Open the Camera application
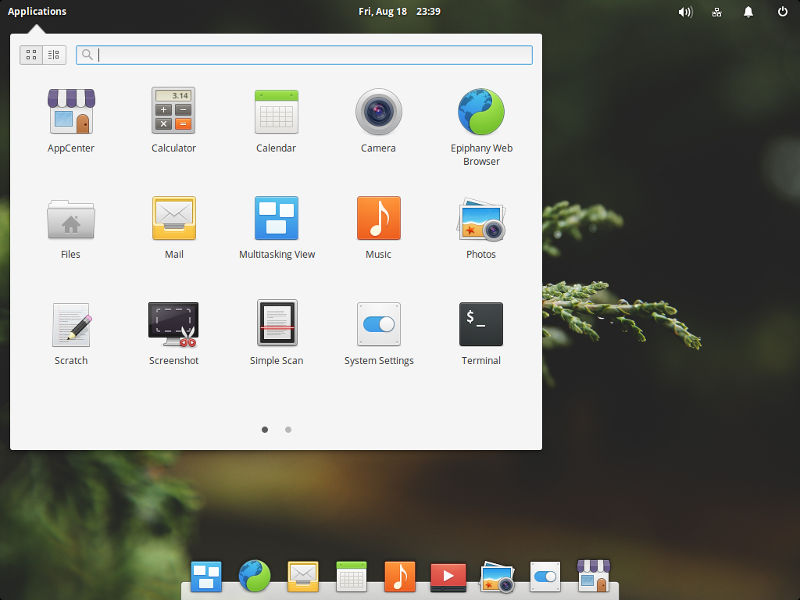 tap(379, 121)
